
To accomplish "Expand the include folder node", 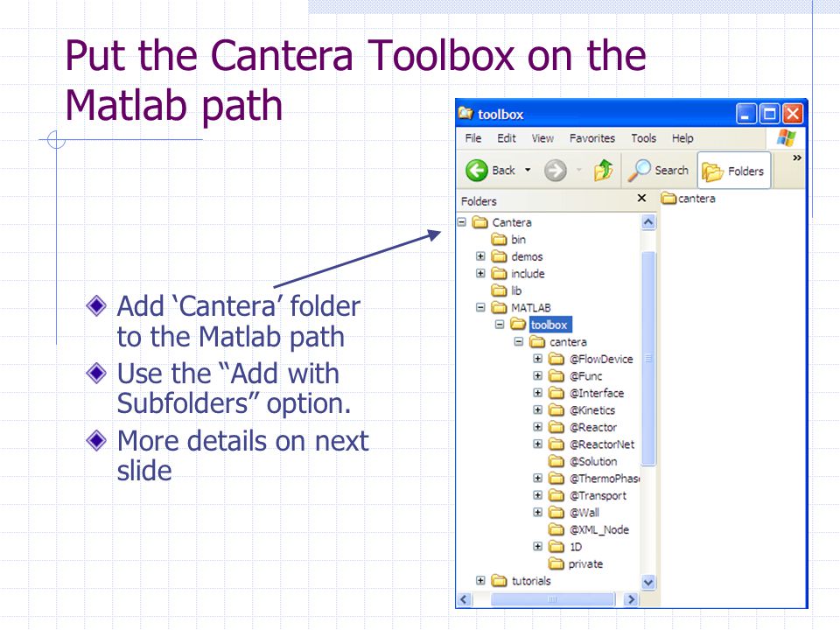I will (x=480, y=273).
